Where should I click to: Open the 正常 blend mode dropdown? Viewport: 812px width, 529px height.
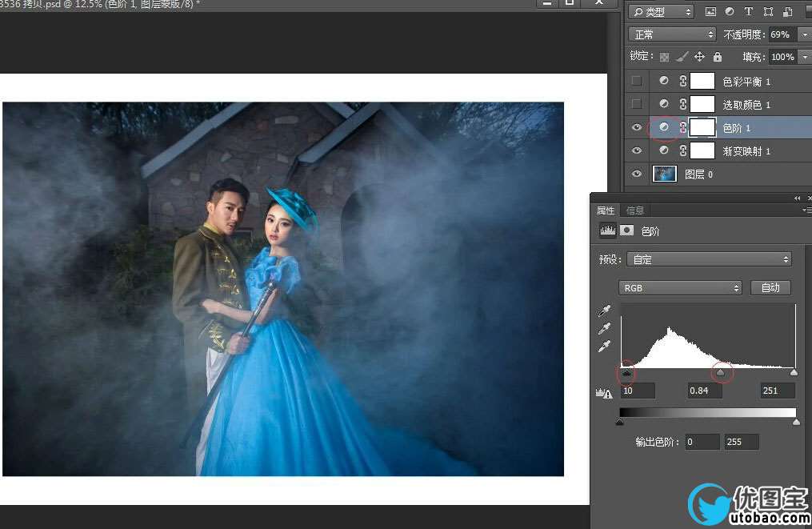(672, 34)
